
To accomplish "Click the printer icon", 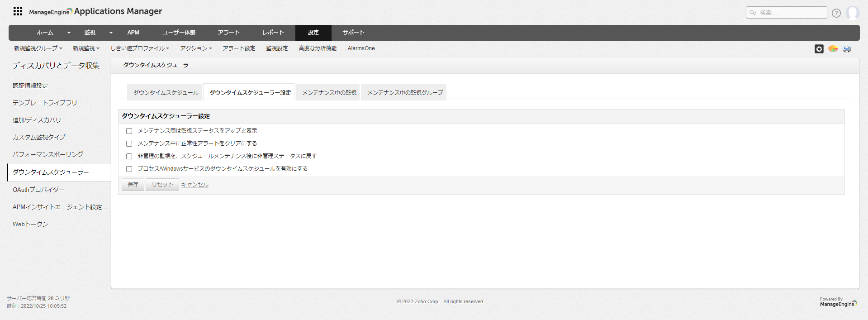I will point(846,49).
